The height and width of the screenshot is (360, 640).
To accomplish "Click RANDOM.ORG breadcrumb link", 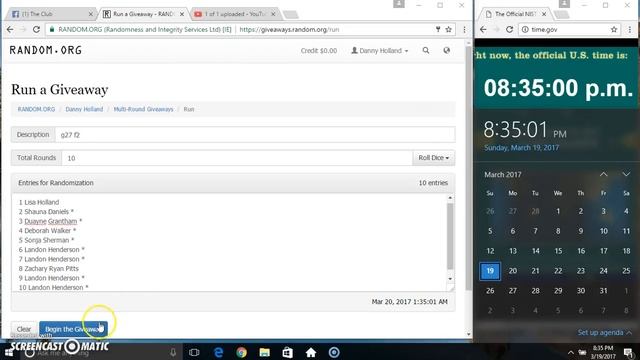I will [x=36, y=109].
